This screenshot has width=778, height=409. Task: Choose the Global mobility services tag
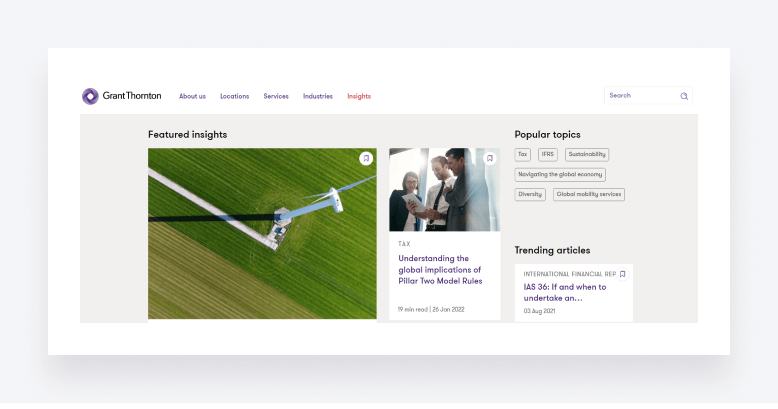pos(589,195)
